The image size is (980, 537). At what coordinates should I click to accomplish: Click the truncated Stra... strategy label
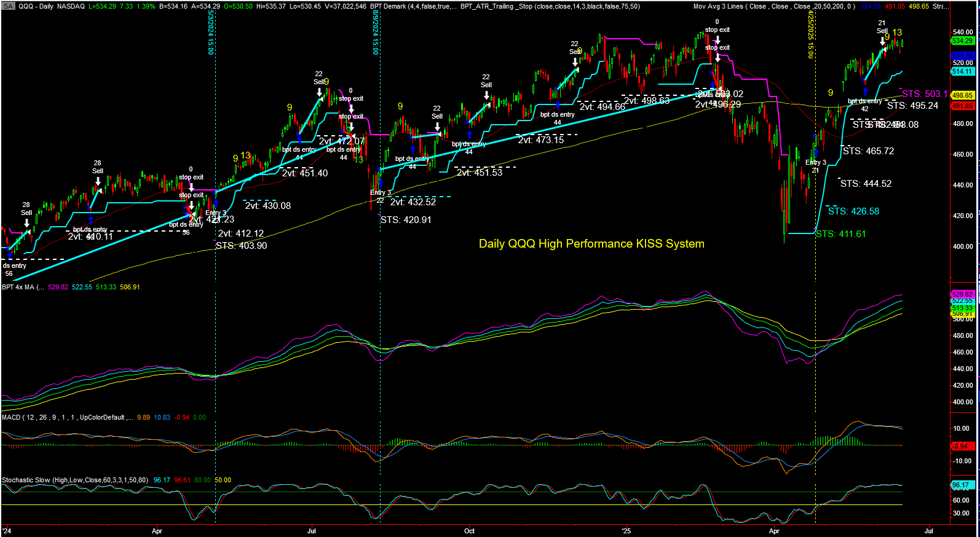click(x=941, y=6)
